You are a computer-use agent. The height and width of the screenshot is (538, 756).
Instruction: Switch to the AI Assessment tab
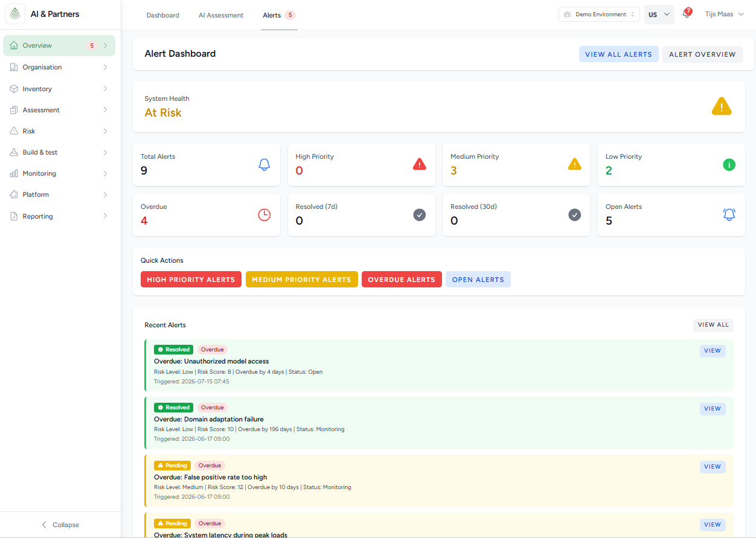[x=221, y=15]
